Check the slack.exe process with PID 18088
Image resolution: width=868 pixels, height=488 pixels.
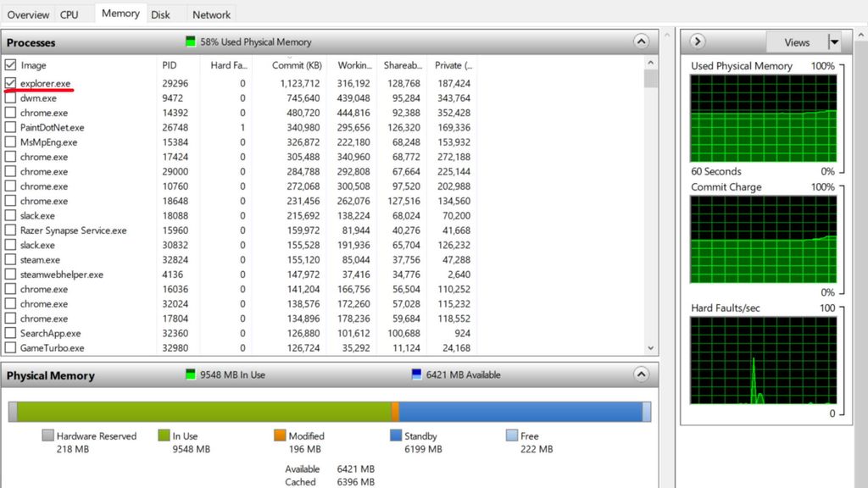click(x=12, y=215)
